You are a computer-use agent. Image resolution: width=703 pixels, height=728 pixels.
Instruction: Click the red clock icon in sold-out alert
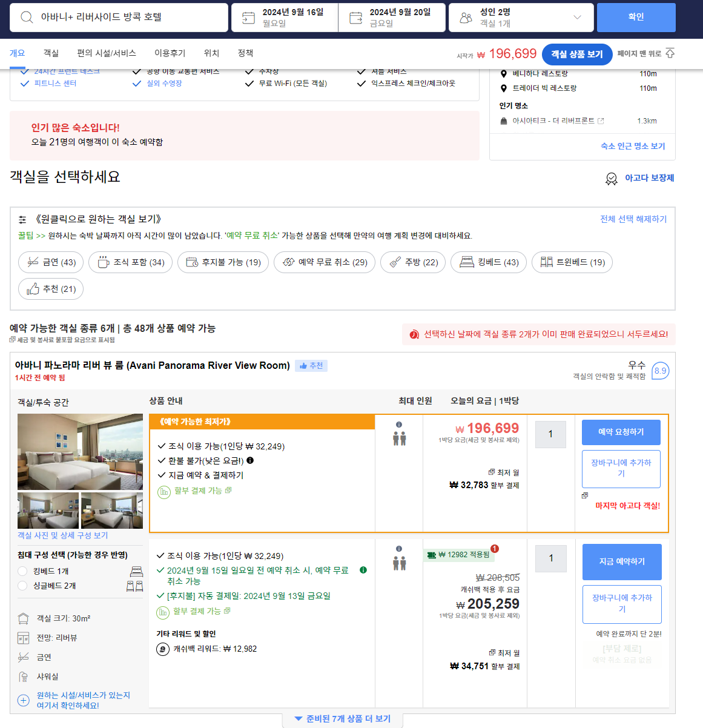click(414, 334)
